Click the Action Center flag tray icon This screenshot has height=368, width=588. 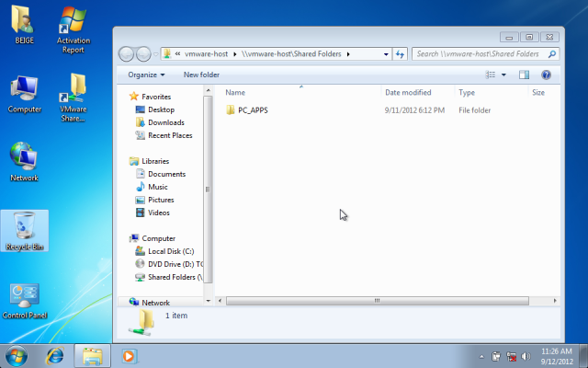coord(496,356)
